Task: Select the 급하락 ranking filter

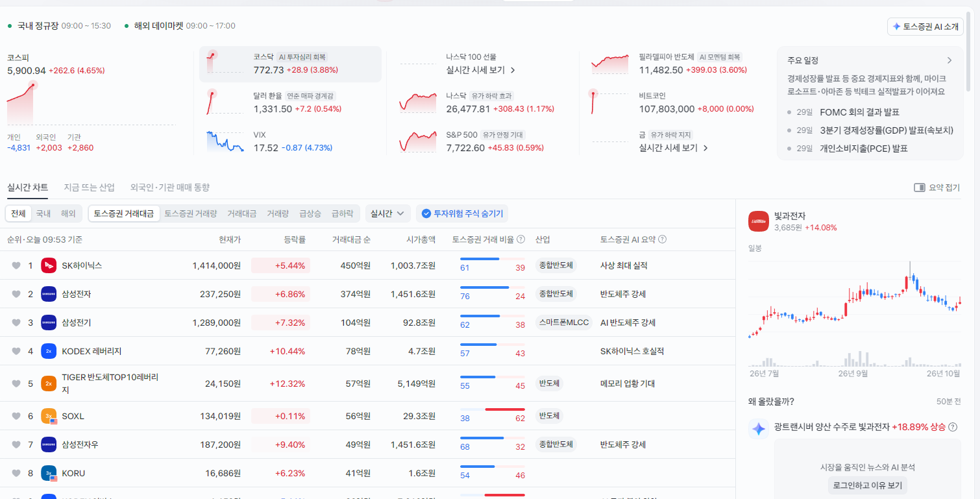Action: [342, 213]
